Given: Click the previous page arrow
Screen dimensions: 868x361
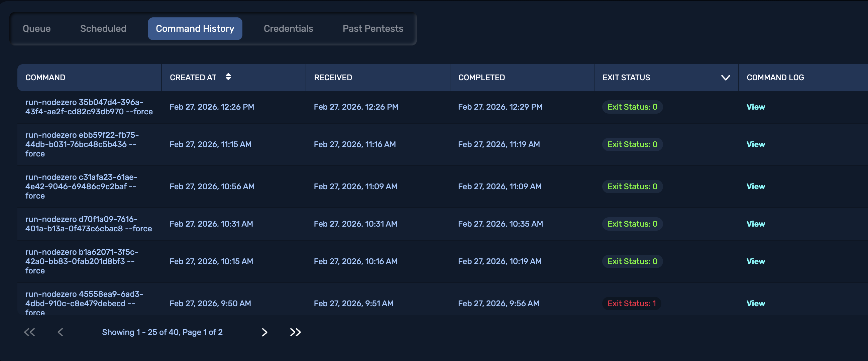Looking at the screenshot, I should click(60, 332).
